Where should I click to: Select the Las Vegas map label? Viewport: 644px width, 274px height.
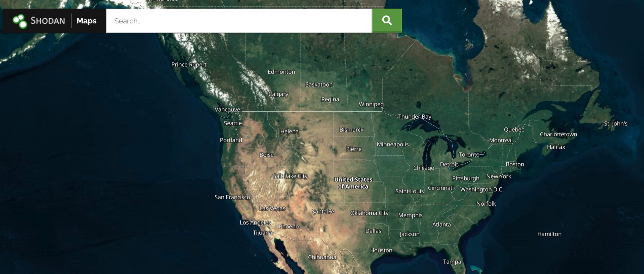[x=272, y=208]
